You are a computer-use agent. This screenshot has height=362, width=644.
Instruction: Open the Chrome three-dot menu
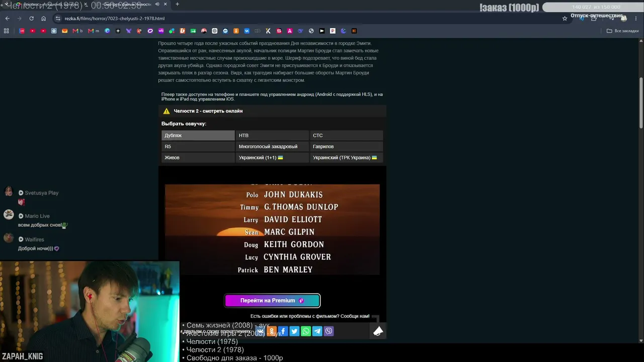(x=636, y=19)
